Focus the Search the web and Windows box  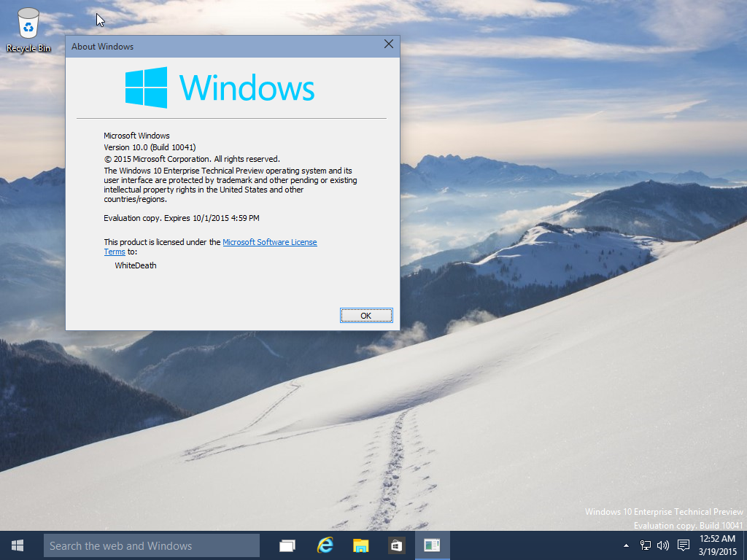tap(152, 545)
